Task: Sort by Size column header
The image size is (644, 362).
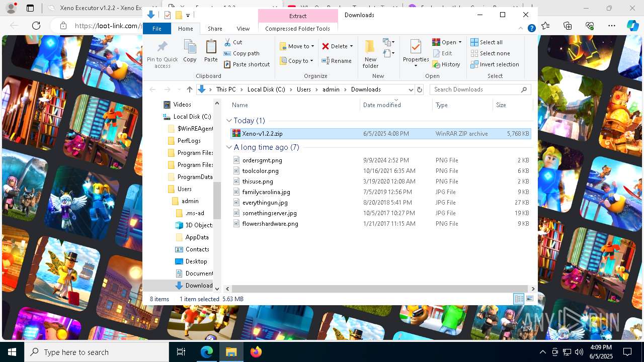Action: [x=512, y=105]
